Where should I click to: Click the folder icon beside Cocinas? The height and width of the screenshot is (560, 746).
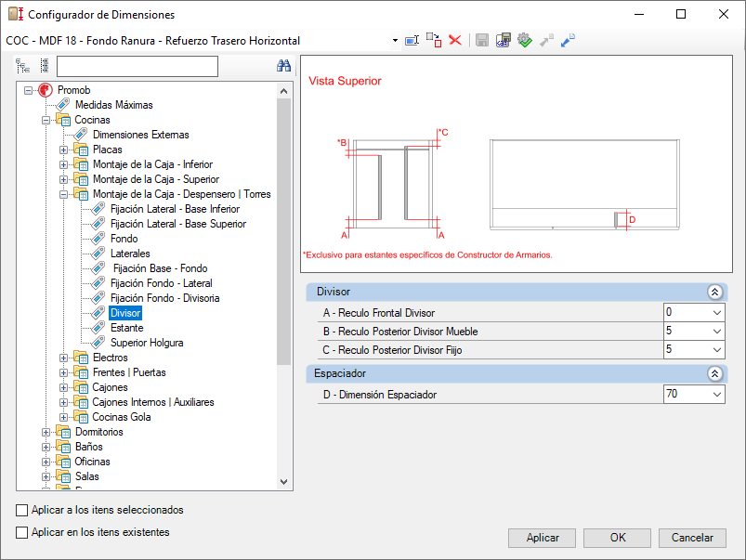63,120
